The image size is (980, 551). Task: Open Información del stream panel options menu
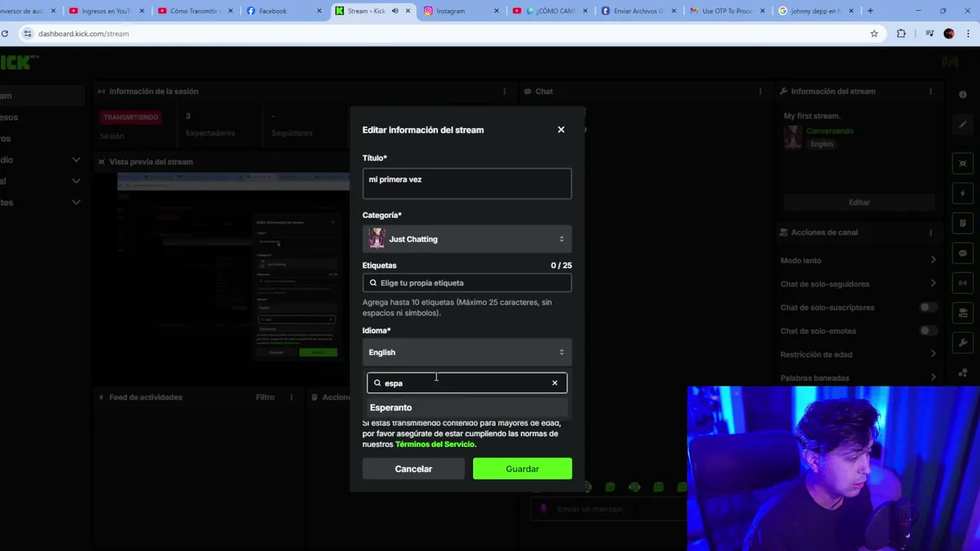point(931,91)
